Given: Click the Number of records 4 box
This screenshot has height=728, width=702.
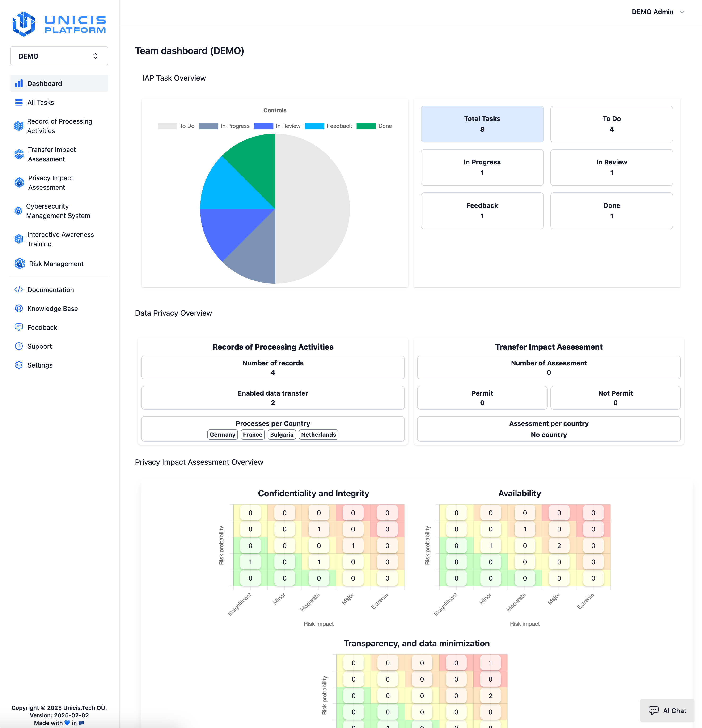Looking at the screenshot, I should [273, 368].
